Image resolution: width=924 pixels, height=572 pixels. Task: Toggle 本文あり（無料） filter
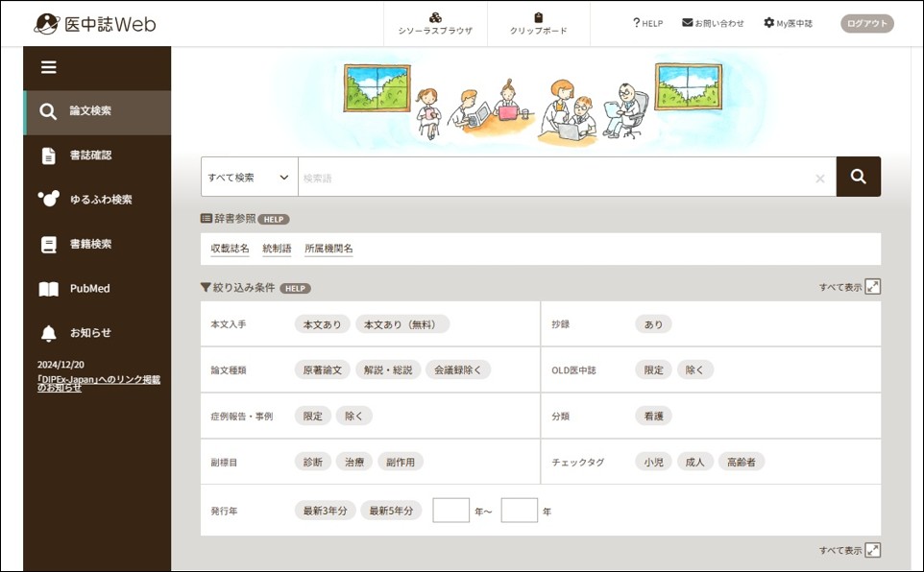(402, 324)
